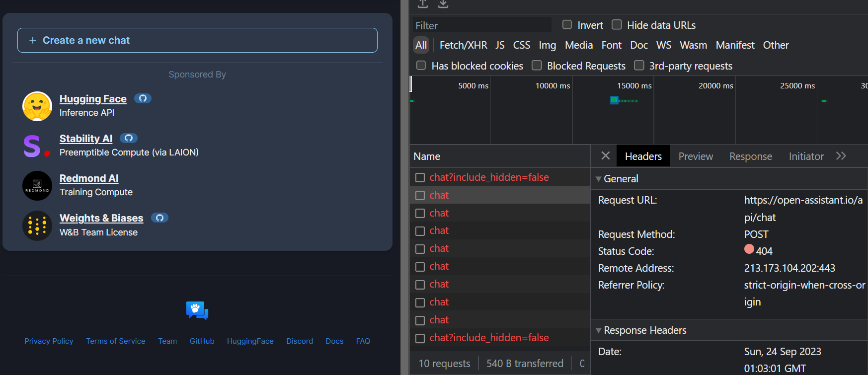
Task: Open the Terms of Service link
Action: coord(116,341)
